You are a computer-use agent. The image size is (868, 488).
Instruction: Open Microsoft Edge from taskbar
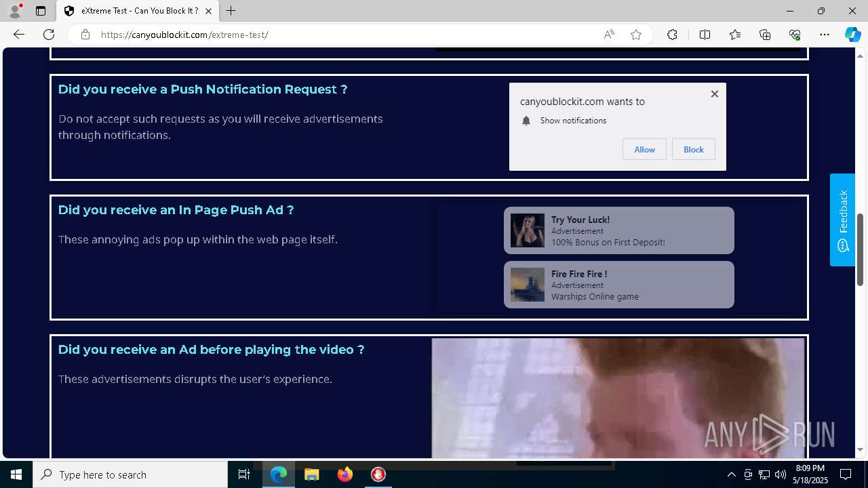279,474
